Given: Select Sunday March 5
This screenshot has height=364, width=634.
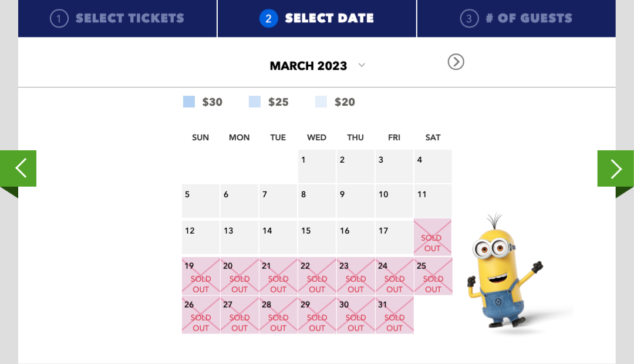Looking at the screenshot, I should click(x=201, y=201).
